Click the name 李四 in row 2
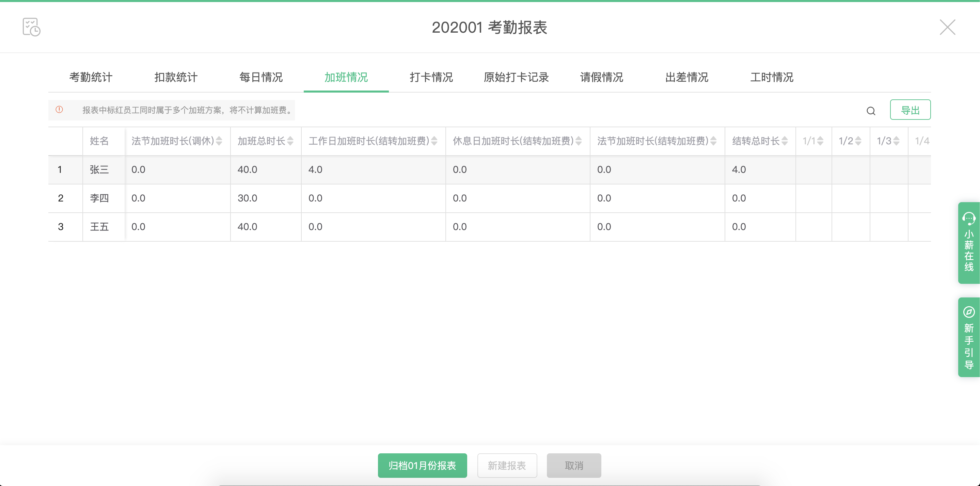980x486 pixels. 99,198
